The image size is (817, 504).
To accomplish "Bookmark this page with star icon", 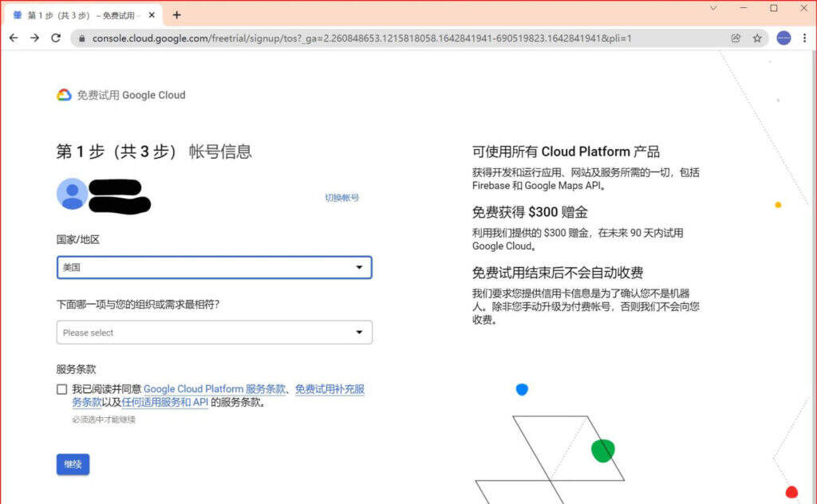I will (x=757, y=37).
